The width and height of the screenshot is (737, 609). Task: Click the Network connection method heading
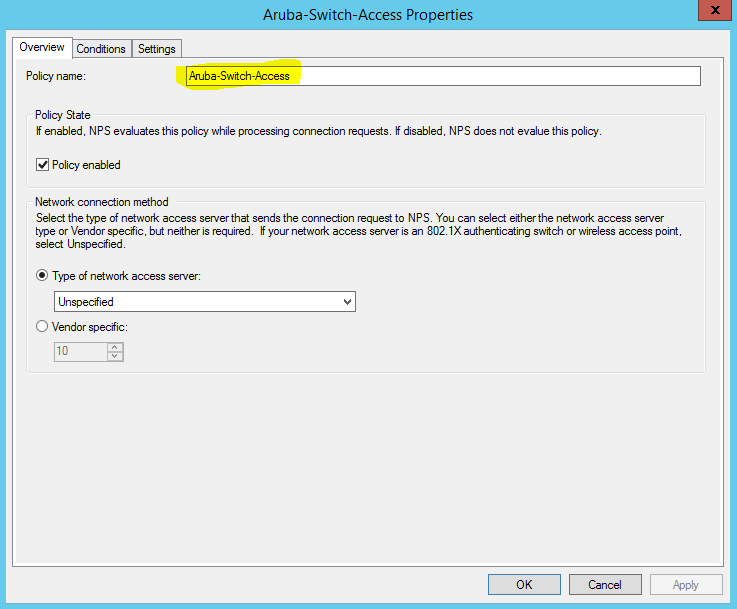(x=102, y=202)
